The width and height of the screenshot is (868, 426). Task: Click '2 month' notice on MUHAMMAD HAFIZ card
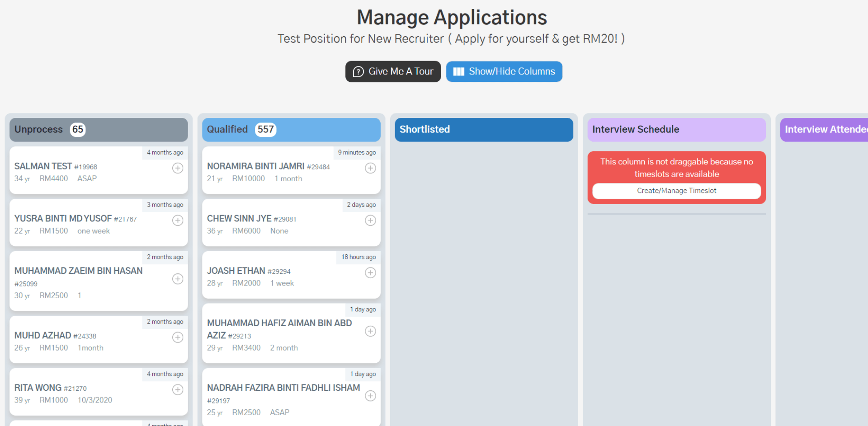[283, 348]
